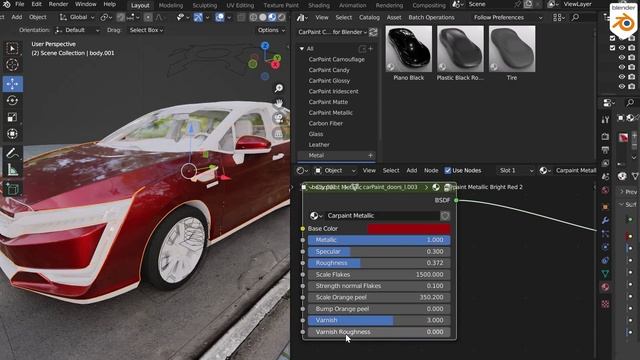Viewport: 640px width, 360px height.
Task: Open the Catalog menu in asset browser
Action: click(369, 18)
